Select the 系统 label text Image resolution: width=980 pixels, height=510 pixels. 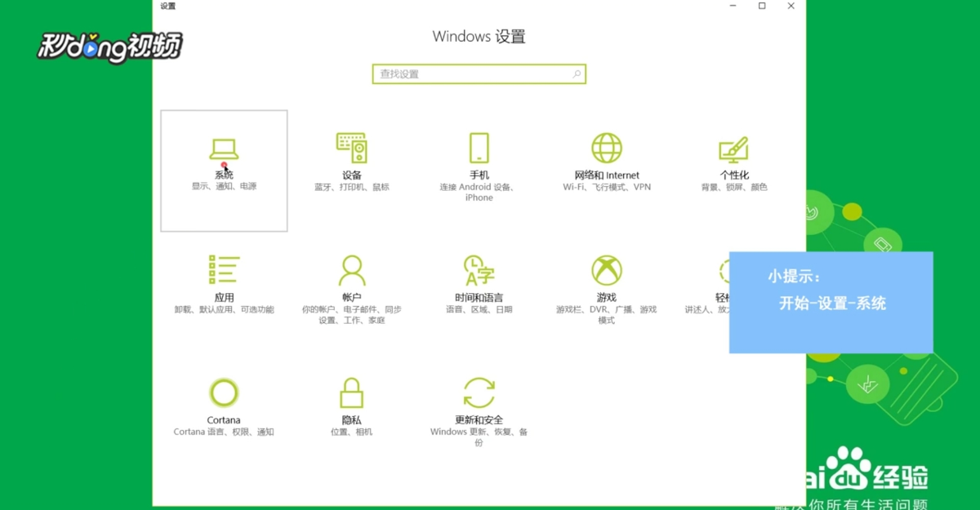click(224, 175)
